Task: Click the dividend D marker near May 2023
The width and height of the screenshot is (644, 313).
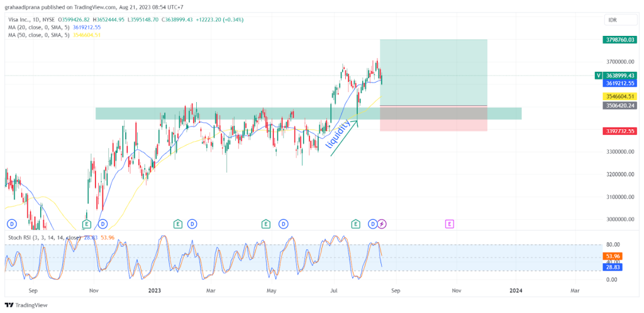Action: (284, 224)
